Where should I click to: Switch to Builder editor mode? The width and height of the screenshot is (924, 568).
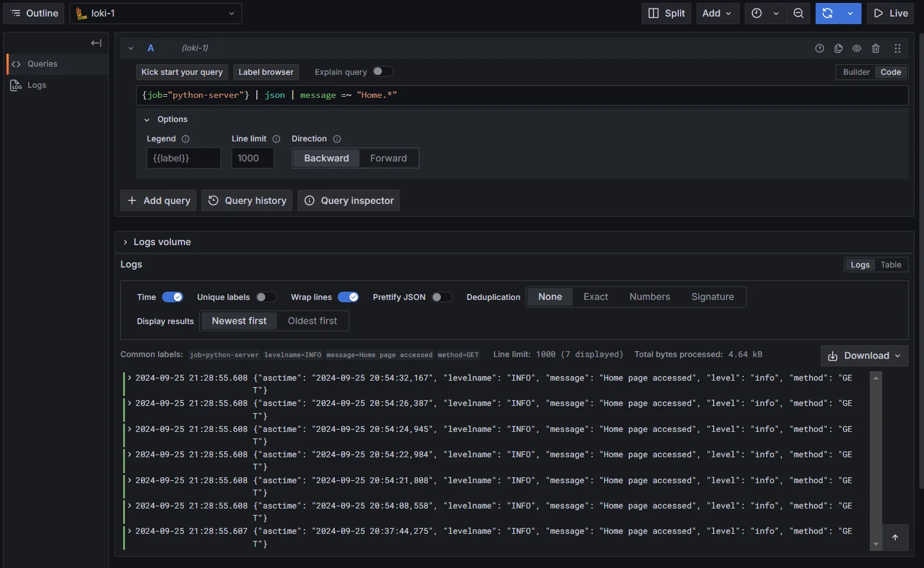click(x=856, y=72)
